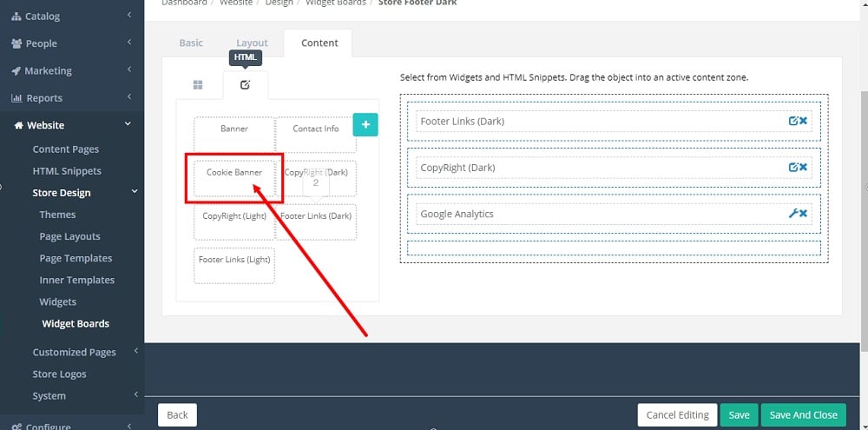Image resolution: width=868 pixels, height=430 pixels.
Task: Open Widgets in sidebar
Action: click(58, 302)
